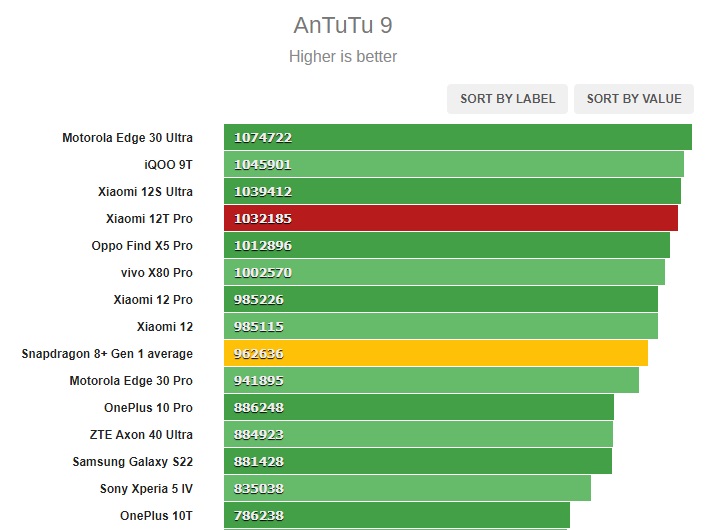Image resolution: width=707 pixels, height=530 pixels.
Task: Click the 'Xiaomi 12' label
Action: tap(165, 327)
